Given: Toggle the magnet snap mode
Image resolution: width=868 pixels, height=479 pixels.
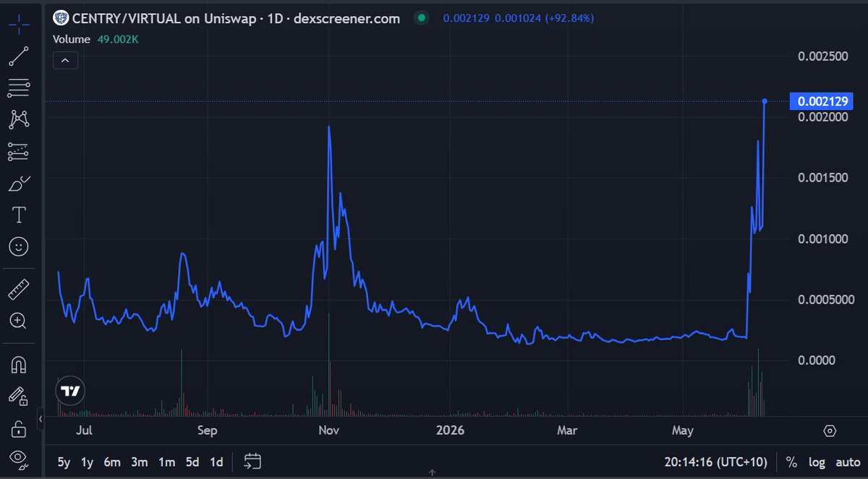Looking at the screenshot, I should coord(19,365).
